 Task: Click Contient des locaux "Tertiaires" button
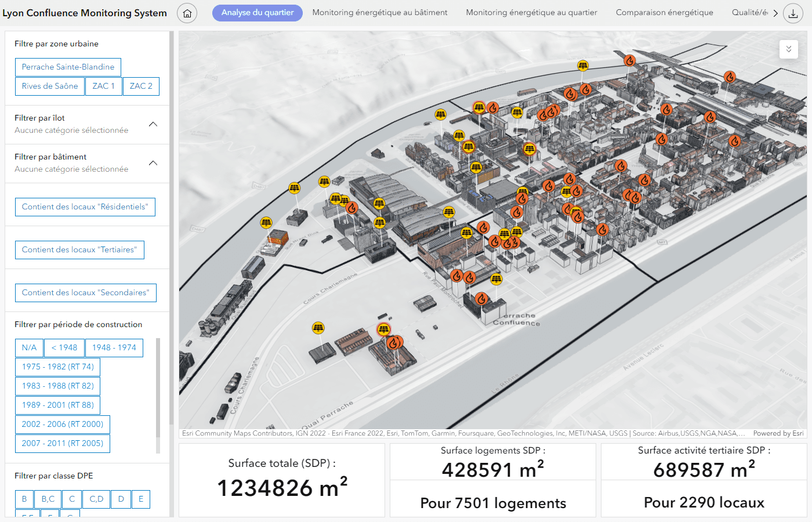(79, 249)
